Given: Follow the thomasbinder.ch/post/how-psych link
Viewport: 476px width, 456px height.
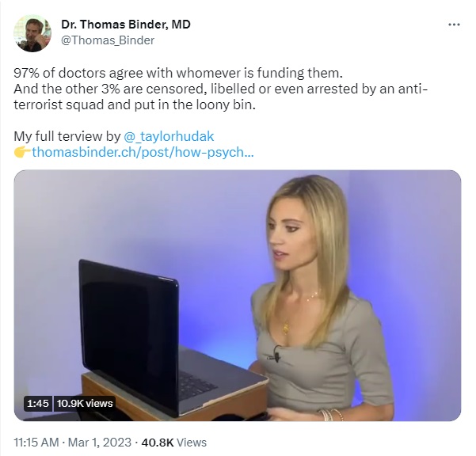Looking at the screenshot, I should (x=143, y=152).
